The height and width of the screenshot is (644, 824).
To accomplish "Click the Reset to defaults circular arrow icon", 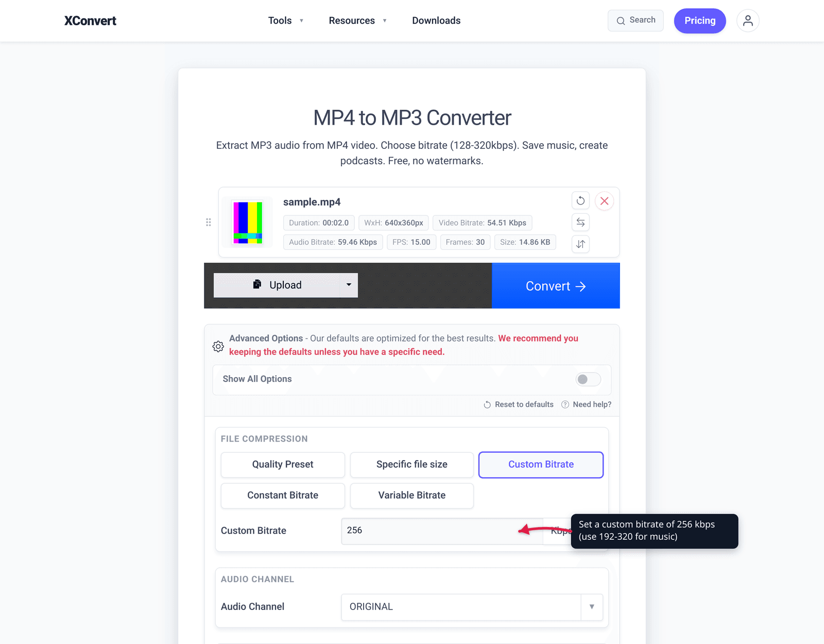I will pyautogui.click(x=487, y=405).
